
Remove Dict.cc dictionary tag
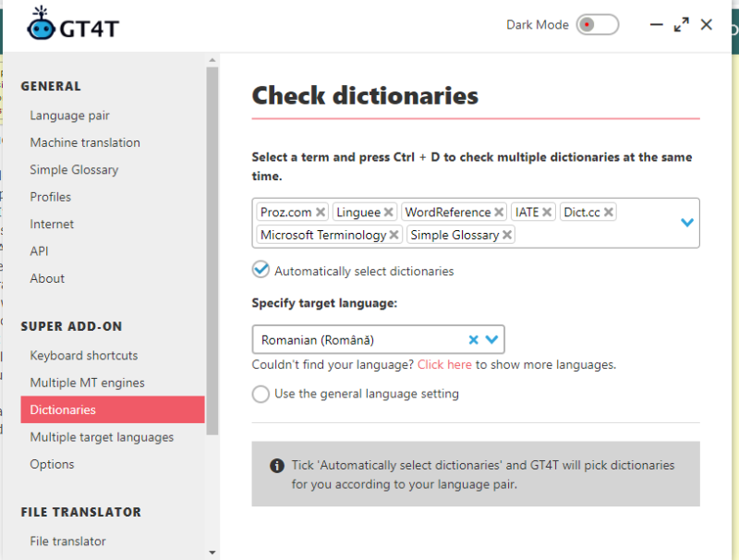pyautogui.click(x=609, y=213)
